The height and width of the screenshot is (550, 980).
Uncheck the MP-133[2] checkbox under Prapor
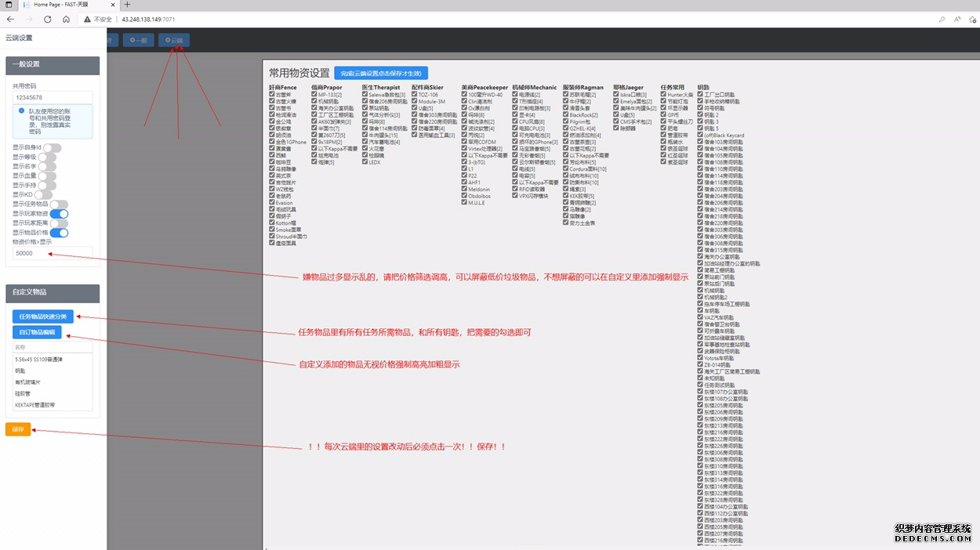point(314,94)
